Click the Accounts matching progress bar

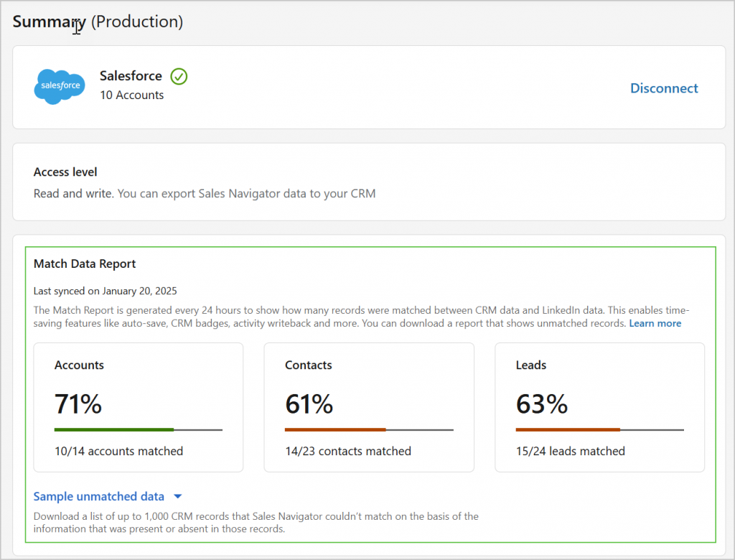coord(138,429)
